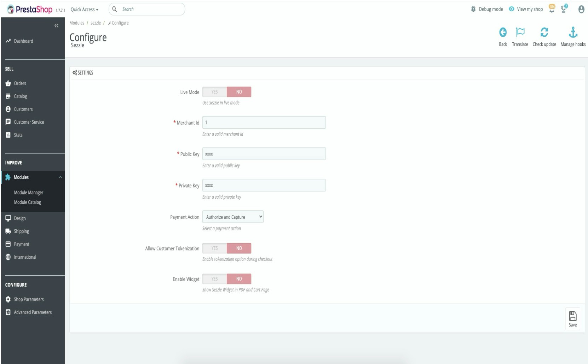588x364 pixels.
Task: Open notifications via the bell icon
Action: (x=552, y=9)
